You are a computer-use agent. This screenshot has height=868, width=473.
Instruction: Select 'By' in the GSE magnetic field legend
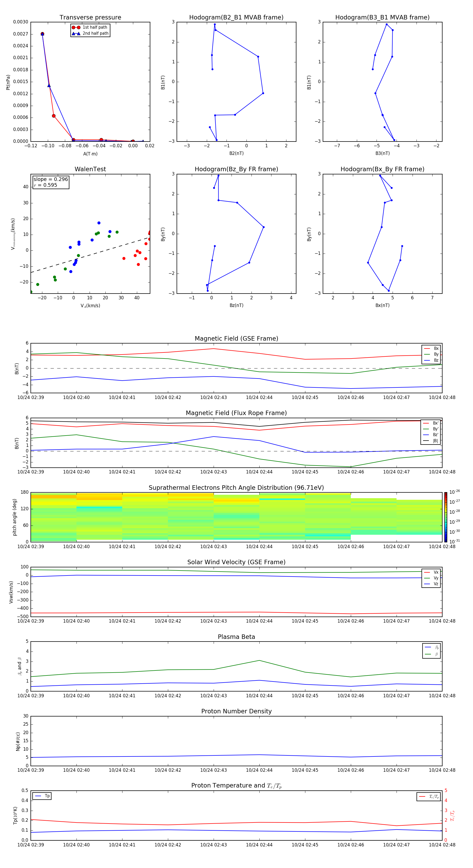(431, 354)
